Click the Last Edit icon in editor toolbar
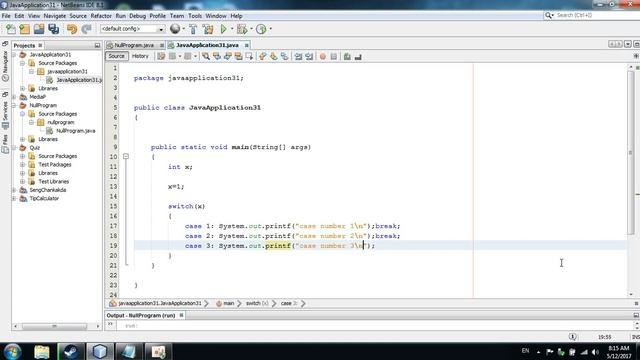 pyautogui.click(x=161, y=57)
